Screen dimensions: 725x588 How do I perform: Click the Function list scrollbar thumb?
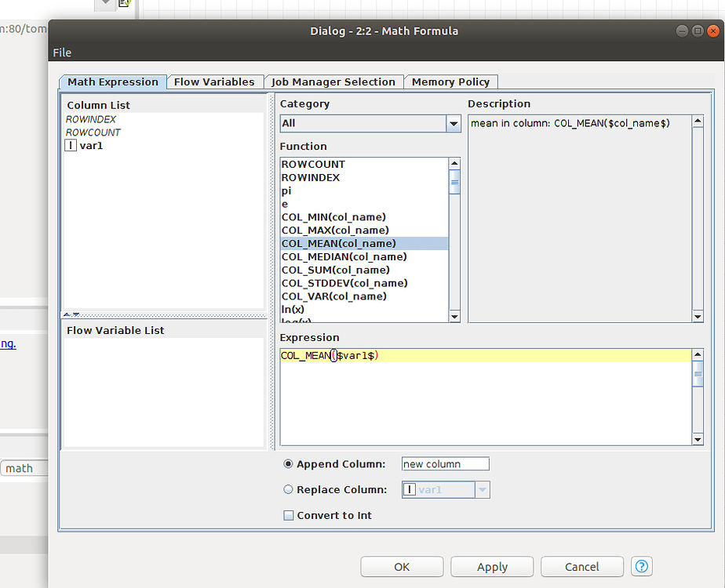point(454,182)
